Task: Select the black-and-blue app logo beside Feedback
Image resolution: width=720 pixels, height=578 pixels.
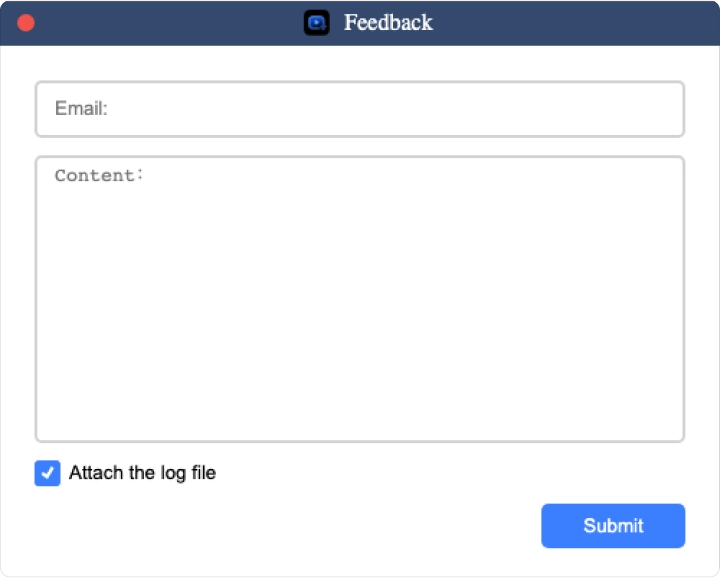Action: coord(316,22)
